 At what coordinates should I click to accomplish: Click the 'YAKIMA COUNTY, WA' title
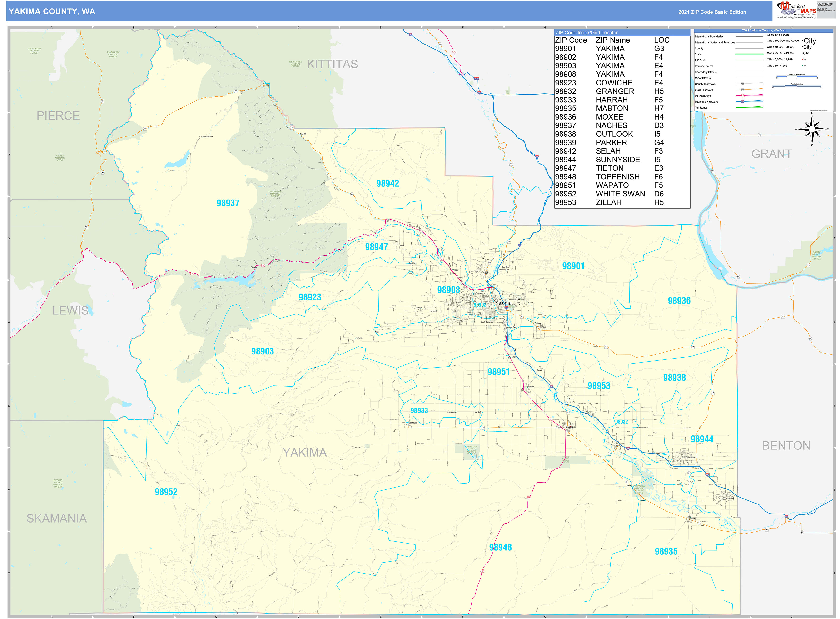(52, 12)
